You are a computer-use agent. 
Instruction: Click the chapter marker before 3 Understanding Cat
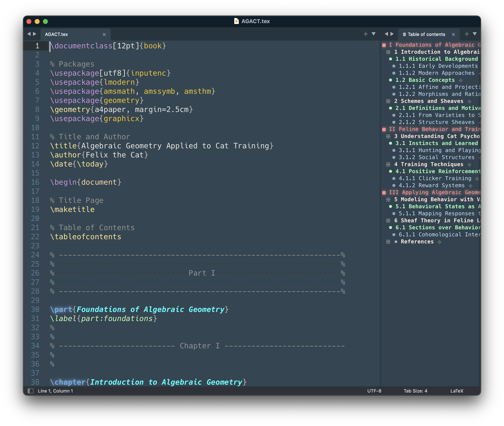[x=388, y=136]
